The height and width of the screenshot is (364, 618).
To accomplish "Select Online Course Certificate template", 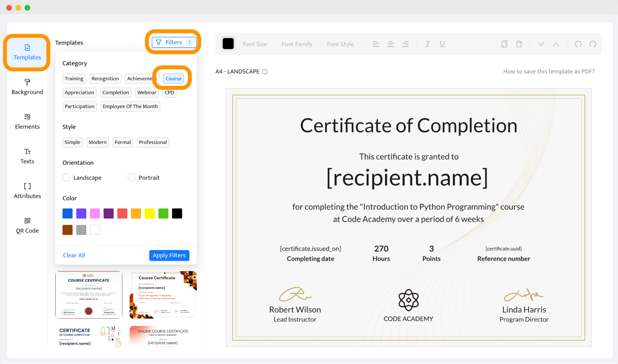I will tap(163, 336).
